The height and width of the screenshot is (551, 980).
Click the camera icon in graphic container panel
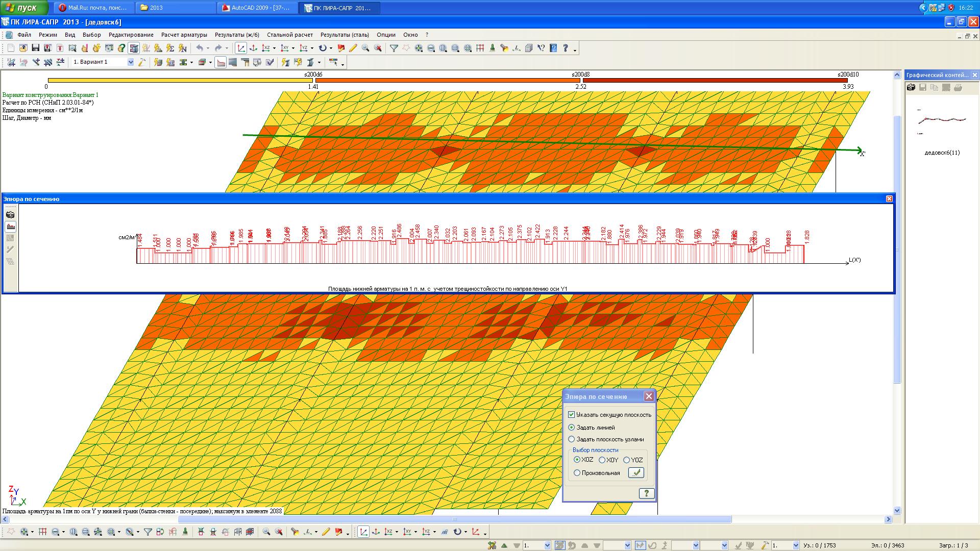click(911, 88)
